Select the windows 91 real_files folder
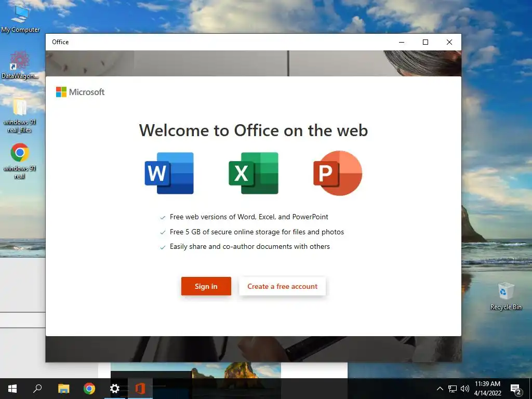This screenshot has height=399, width=532. pyautogui.click(x=20, y=115)
